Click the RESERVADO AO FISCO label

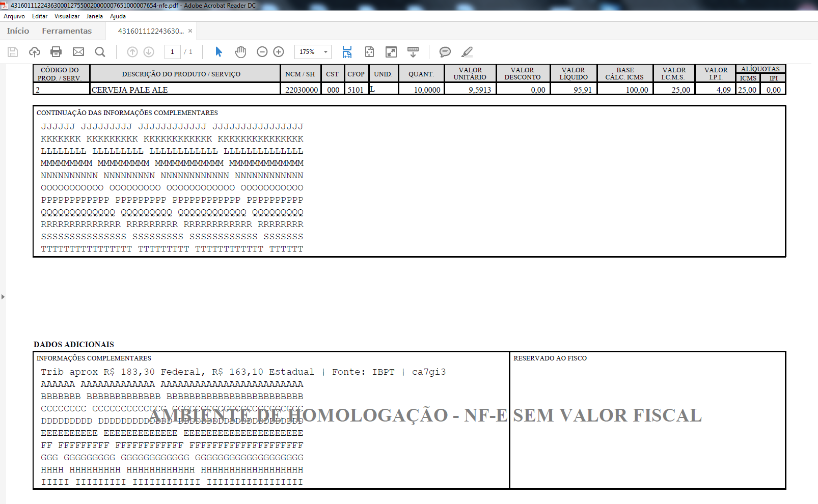tap(550, 358)
